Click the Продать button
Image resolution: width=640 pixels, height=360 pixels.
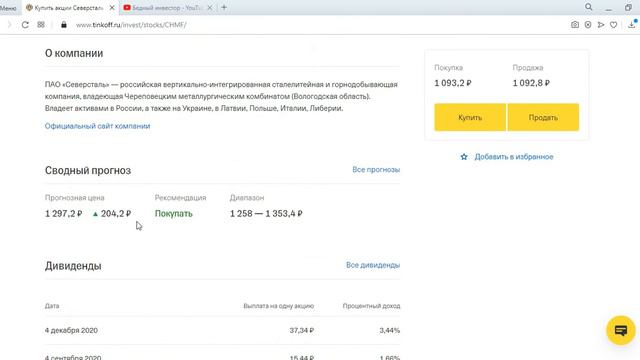click(543, 118)
